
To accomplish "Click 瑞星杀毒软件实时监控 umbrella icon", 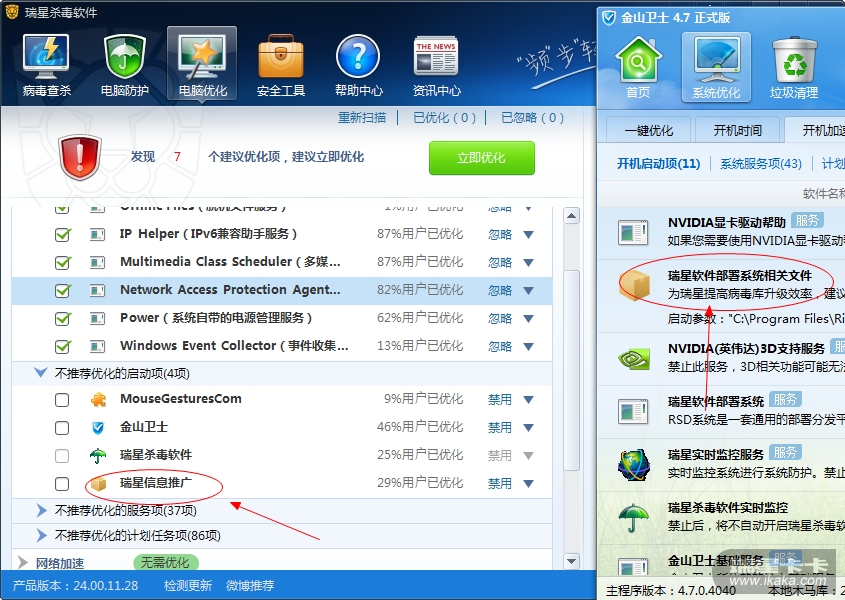I will point(634,519).
